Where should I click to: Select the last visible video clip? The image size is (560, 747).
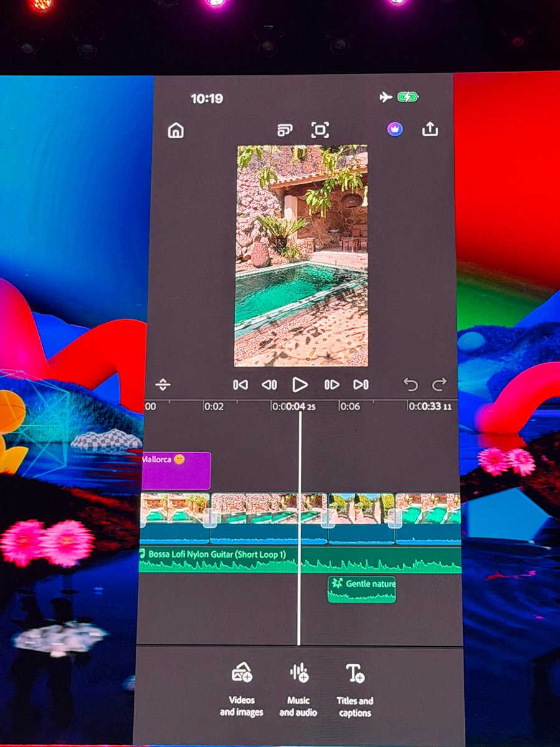pyautogui.click(x=428, y=519)
